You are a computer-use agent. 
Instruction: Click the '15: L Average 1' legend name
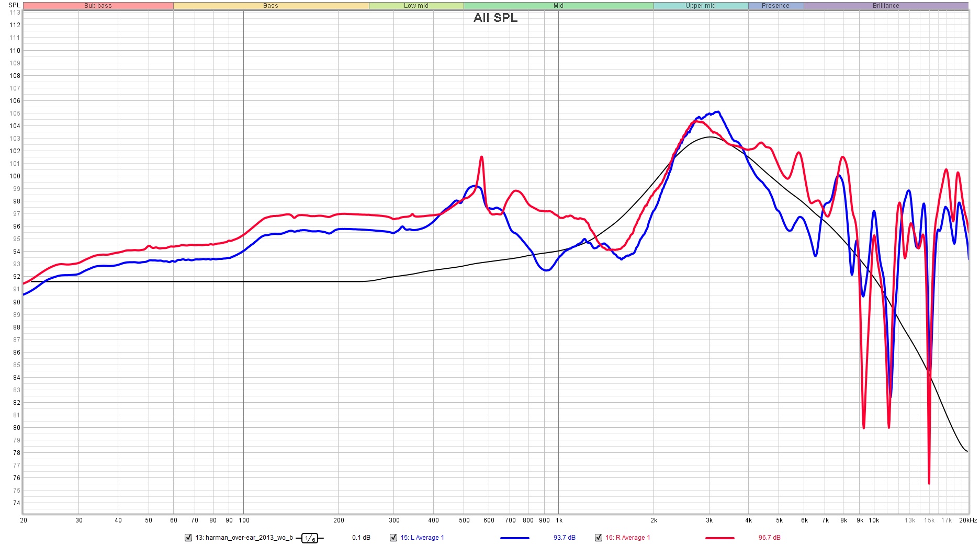[422, 538]
